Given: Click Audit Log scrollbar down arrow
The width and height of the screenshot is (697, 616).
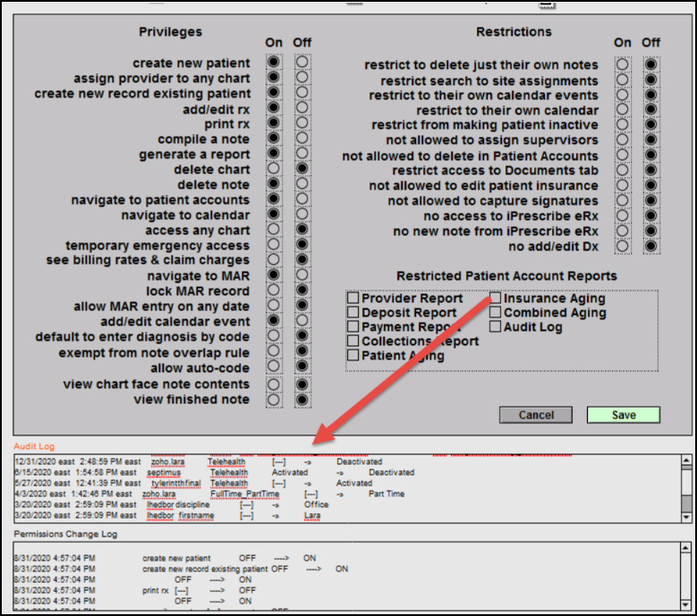Looking at the screenshot, I should coord(686,515).
